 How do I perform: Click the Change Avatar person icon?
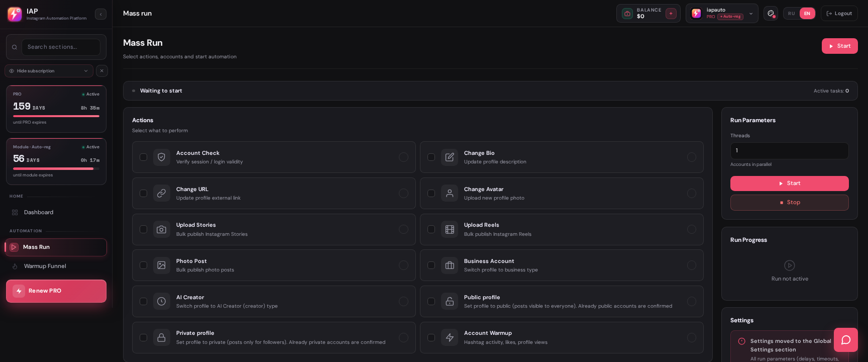click(x=450, y=193)
